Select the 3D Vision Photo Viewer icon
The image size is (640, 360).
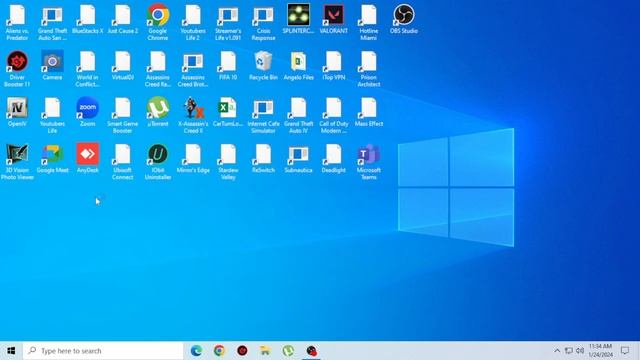pyautogui.click(x=17, y=162)
